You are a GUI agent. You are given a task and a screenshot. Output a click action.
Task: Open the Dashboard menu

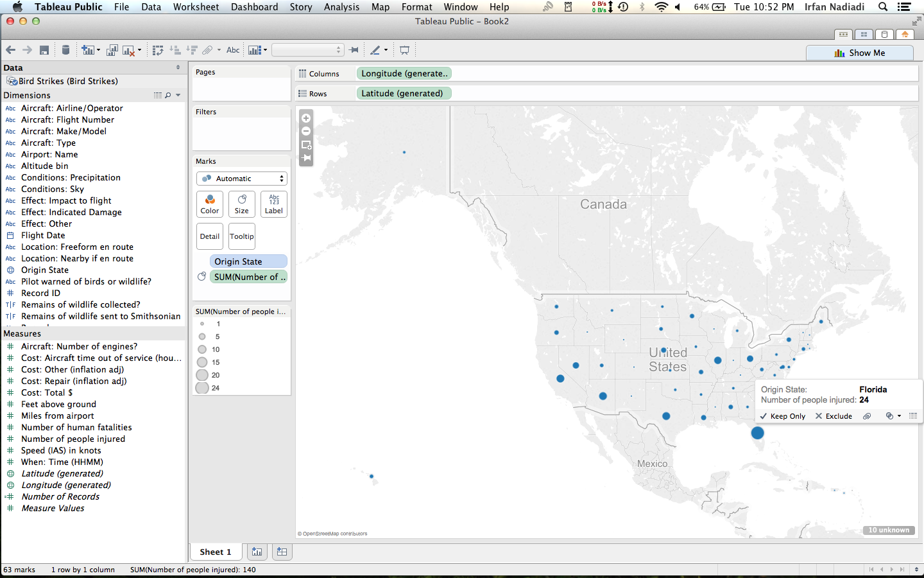click(x=254, y=7)
